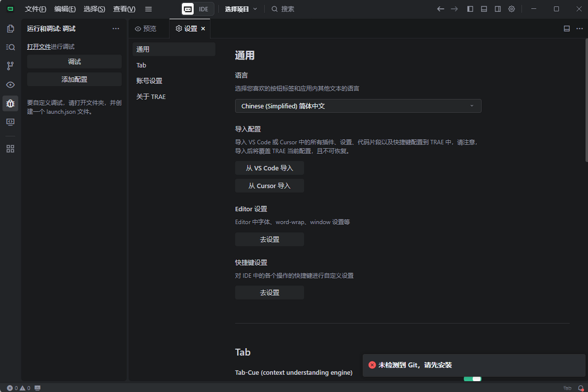Image resolution: width=588 pixels, height=392 pixels.
Task: Open settings via title bar gear icon
Action: coord(512,9)
